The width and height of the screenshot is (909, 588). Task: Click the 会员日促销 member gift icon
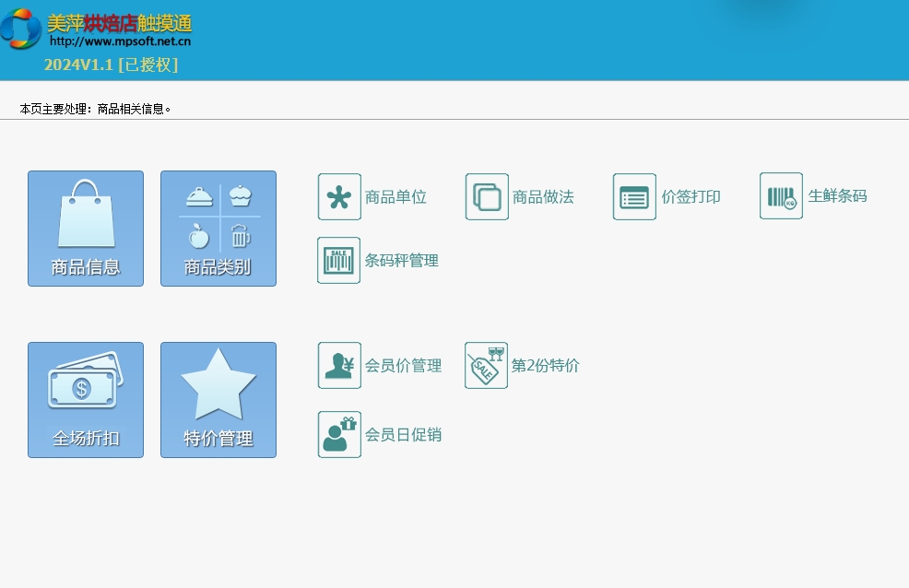pyautogui.click(x=339, y=434)
